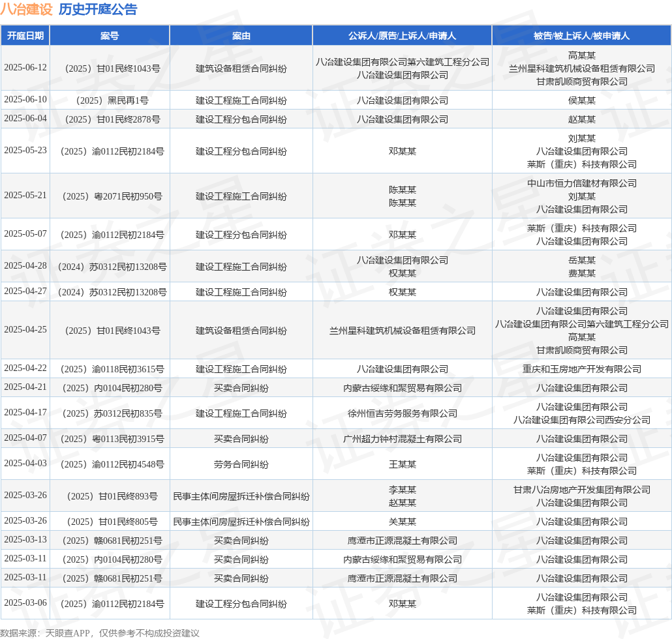This screenshot has height=639, width=672.
Task: Click the 公诉人/原告/上诉人/申请人 column header
Action: point(402,36)
